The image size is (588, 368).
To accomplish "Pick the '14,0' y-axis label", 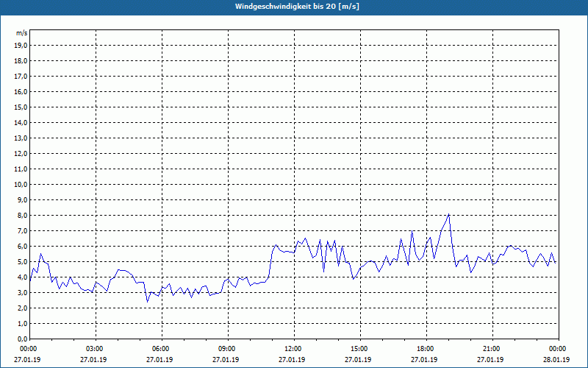I will click(x=21, y=122).
